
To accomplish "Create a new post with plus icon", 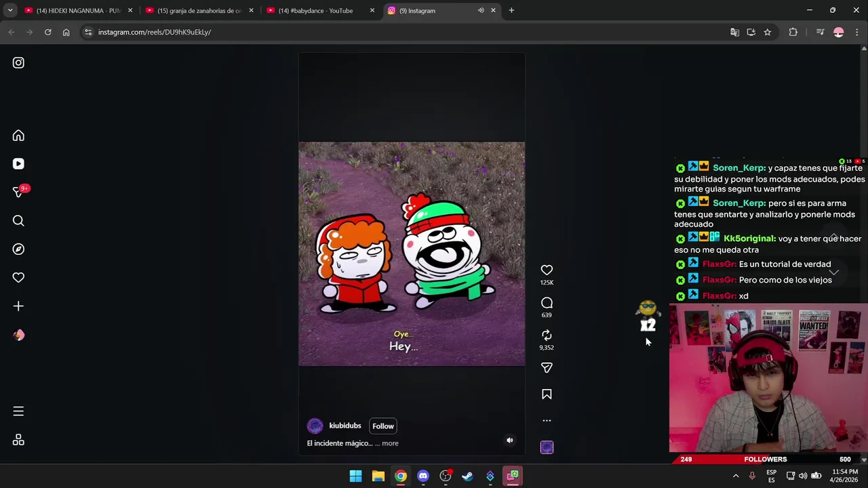I will [x=18, y=306].
